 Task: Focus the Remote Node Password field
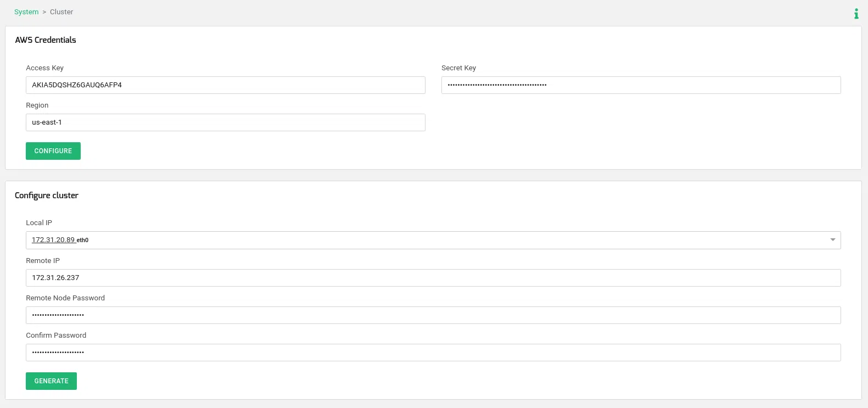tap(433, 315)
